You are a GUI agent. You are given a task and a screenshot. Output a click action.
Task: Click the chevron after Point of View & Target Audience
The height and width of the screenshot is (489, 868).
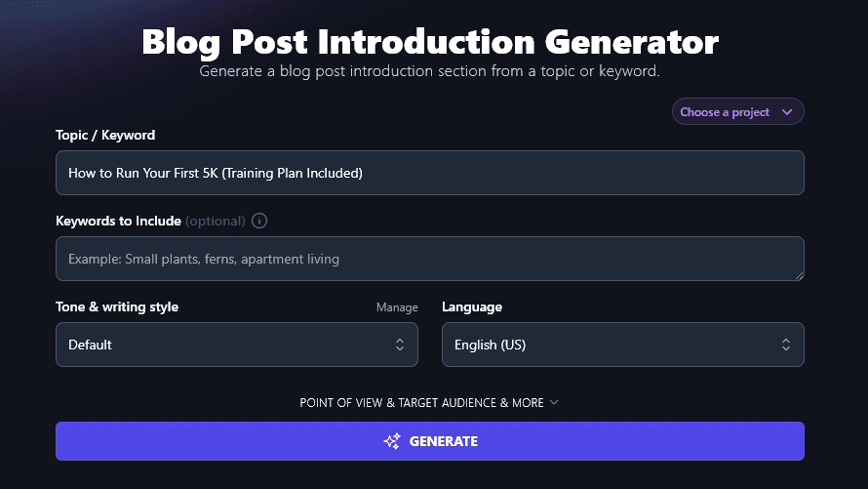[x=554, y=402]
